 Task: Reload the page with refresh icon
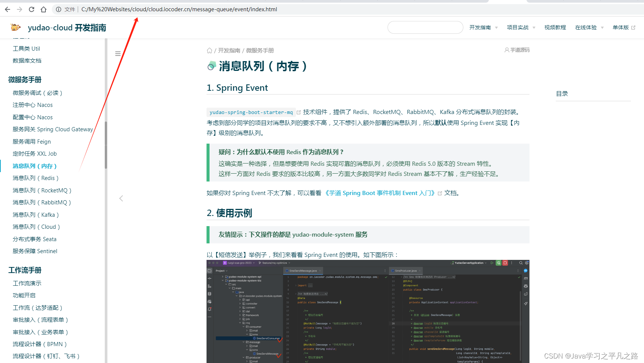click(32, 9)
